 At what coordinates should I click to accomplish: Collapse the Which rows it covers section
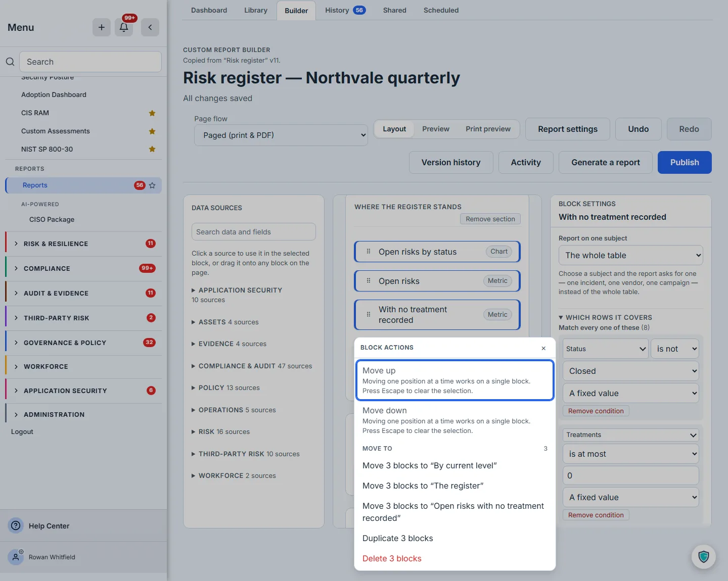[x=605, y=317]
